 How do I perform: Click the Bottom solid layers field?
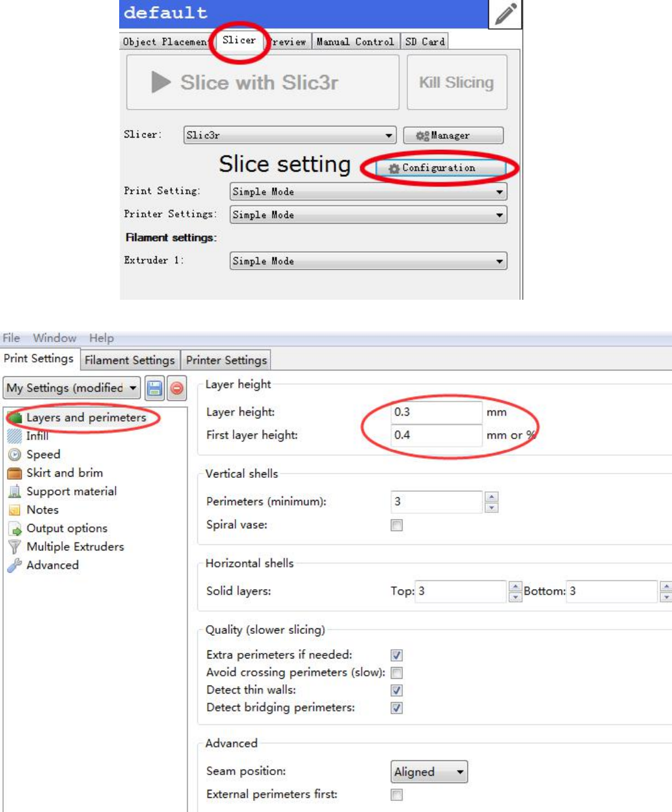coord(612,591)
